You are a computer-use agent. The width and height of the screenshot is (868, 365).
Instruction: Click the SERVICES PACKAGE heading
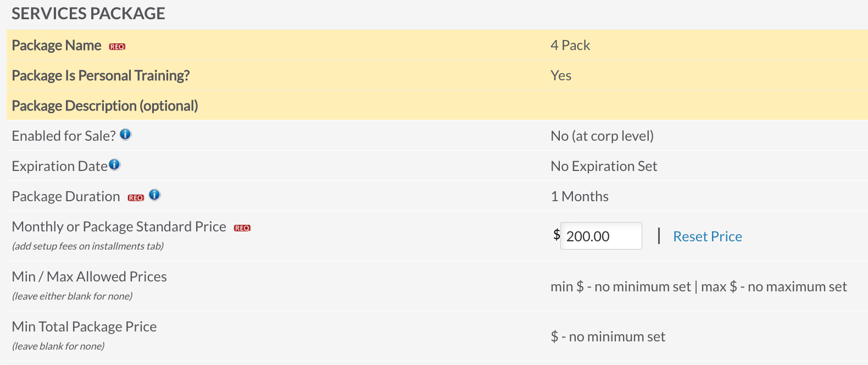point(88,13)
